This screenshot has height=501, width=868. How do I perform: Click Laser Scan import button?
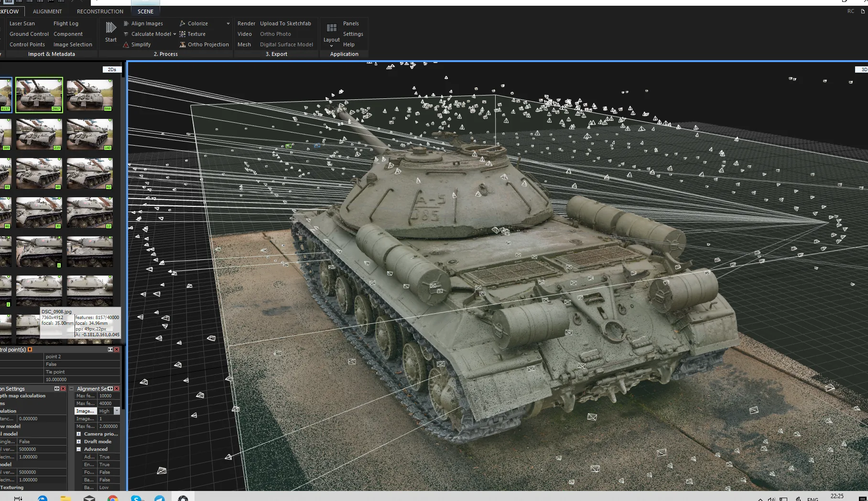(22, 23)
